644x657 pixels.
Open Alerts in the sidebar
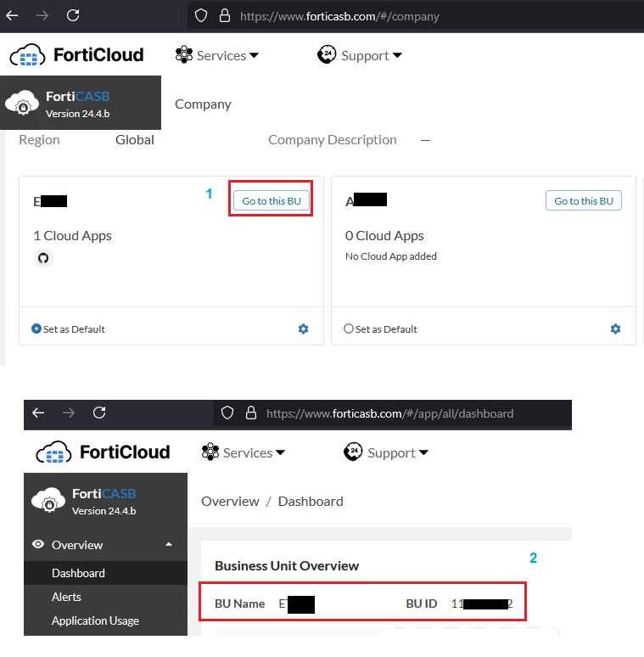click(66, 597)
